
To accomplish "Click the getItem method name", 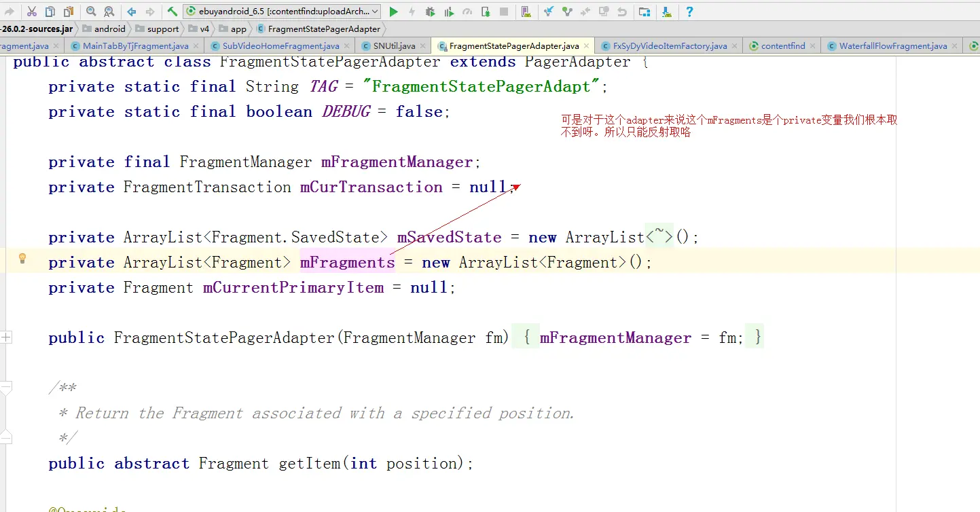I will tap(310, 463).
